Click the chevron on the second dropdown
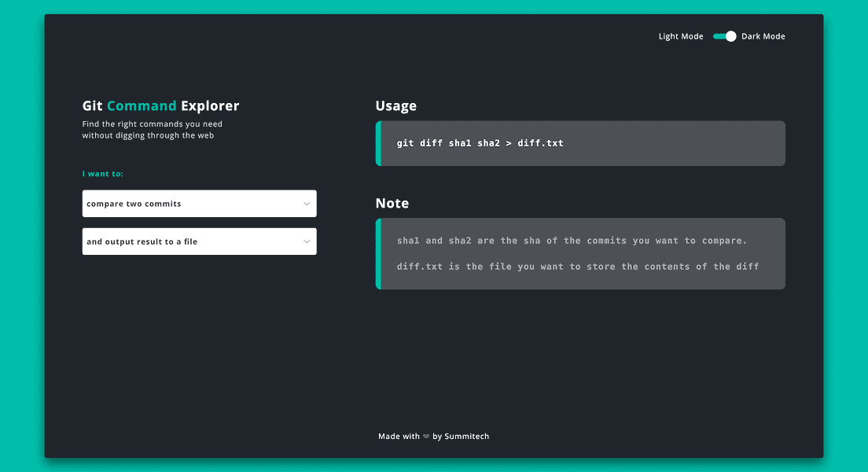The height and width of the screenshot is (472, 868). (x=307, y=242)
